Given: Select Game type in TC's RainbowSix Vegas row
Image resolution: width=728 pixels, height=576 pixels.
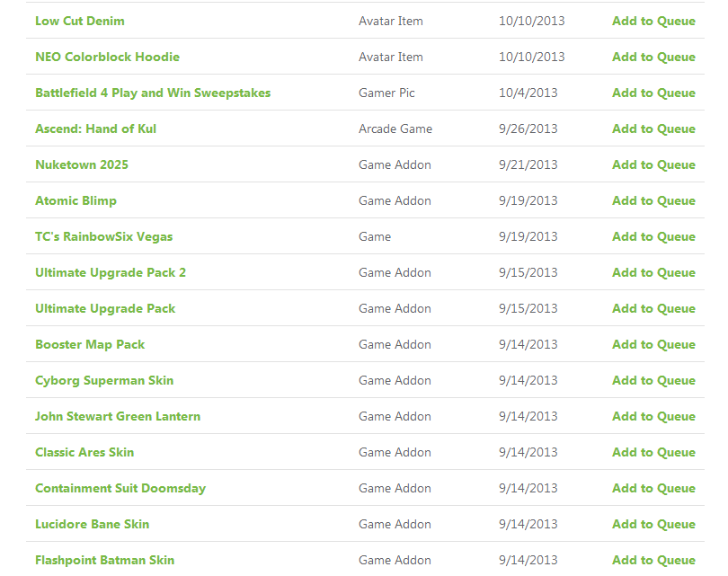Looking at the screenshot, I should 375,236.
